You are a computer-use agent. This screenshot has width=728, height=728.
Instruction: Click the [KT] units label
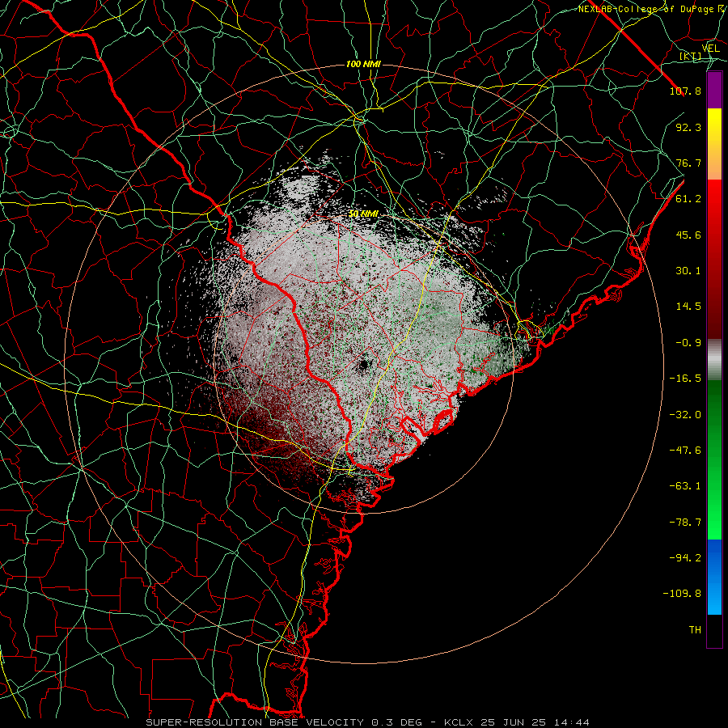[691, 57]
